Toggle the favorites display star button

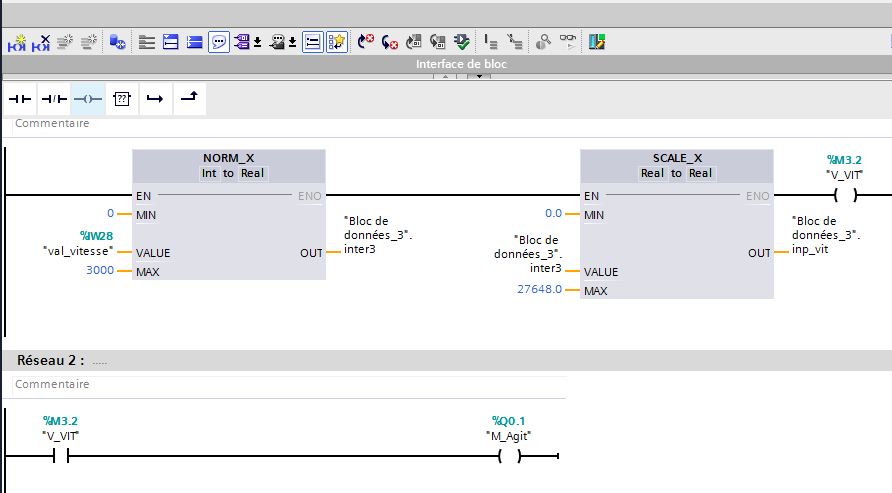point(337,42)
